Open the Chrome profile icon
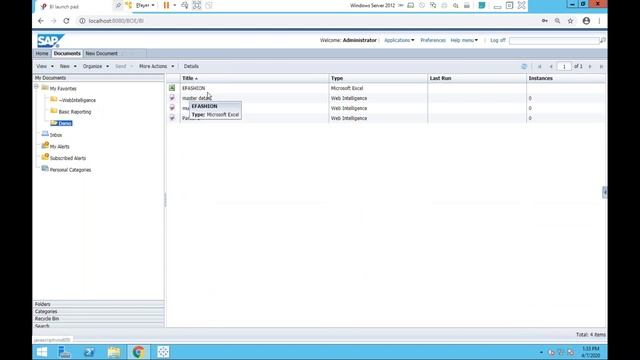Viewport: 640px width, 360px height. click(x=586, y=21)
